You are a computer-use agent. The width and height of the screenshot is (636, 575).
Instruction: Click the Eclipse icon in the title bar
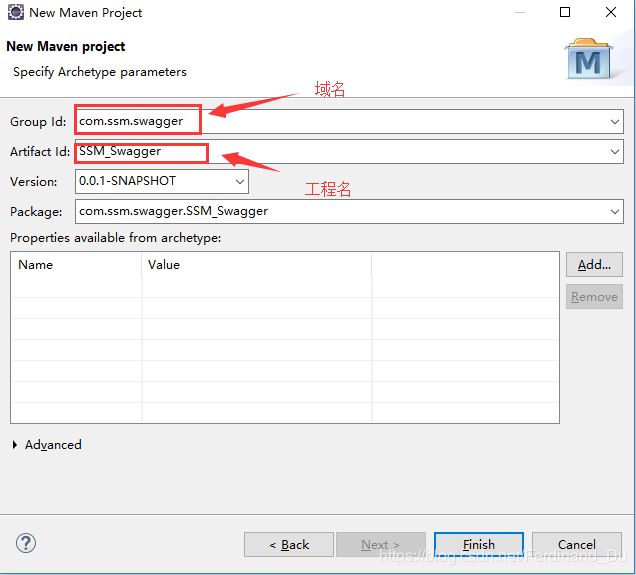tap(16, 12)
